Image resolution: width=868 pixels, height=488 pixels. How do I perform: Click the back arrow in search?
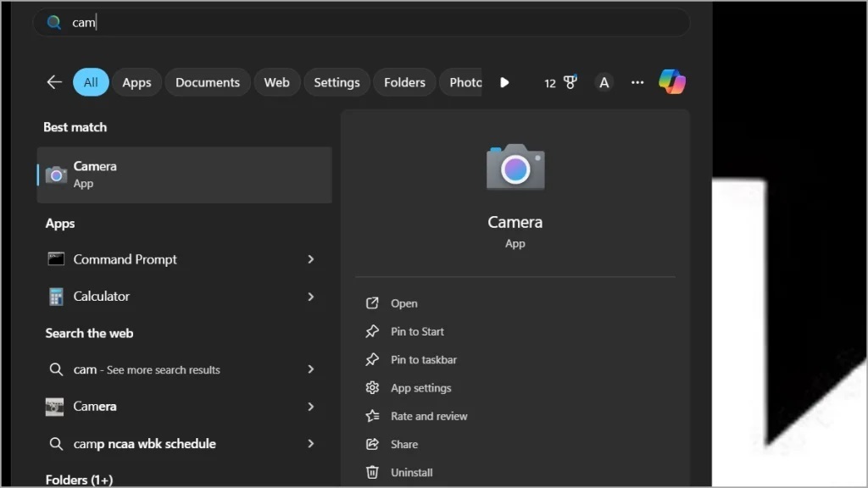click(x=53, y=81)
